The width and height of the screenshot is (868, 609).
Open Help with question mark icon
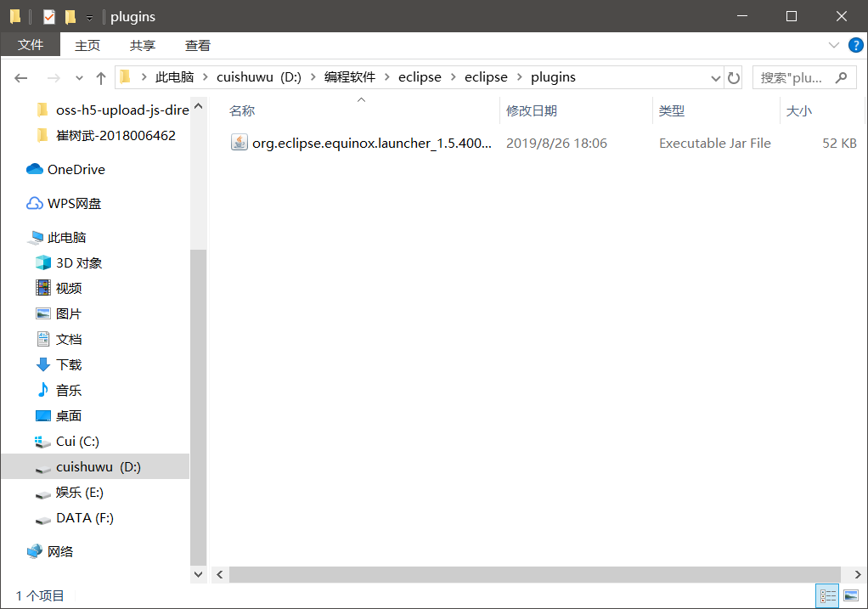point(856,45)
